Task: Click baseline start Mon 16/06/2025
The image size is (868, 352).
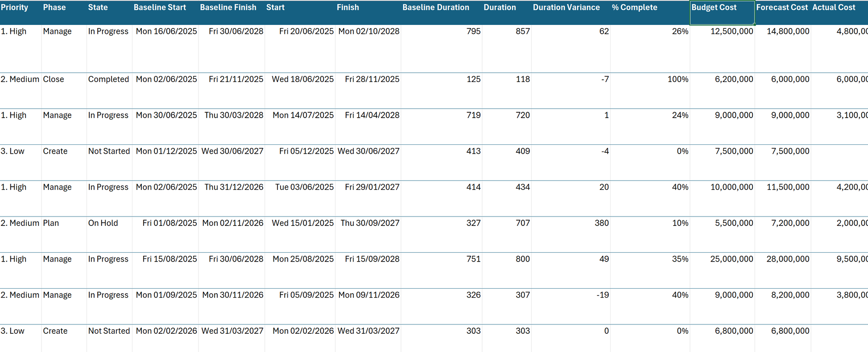Action: coord(166,32)
